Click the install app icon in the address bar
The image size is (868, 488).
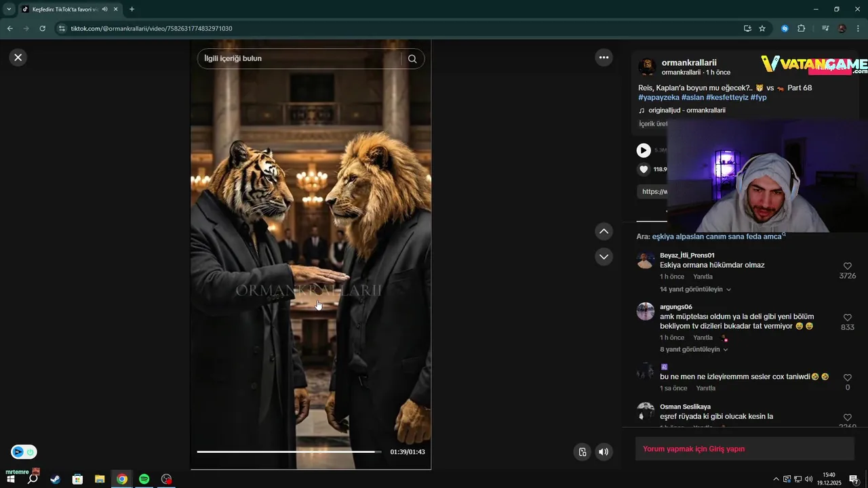pos(747,28)
